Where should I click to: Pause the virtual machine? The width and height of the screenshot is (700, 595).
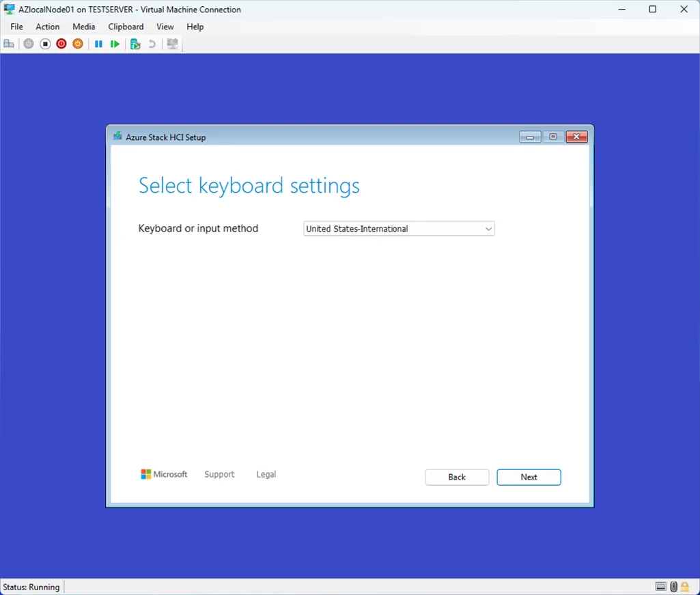pyautogui.click(x=98, y=44)
